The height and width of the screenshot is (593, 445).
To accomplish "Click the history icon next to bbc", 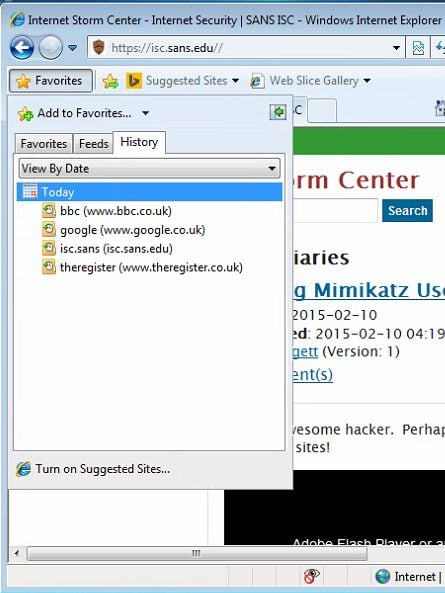I will point(49,210).
